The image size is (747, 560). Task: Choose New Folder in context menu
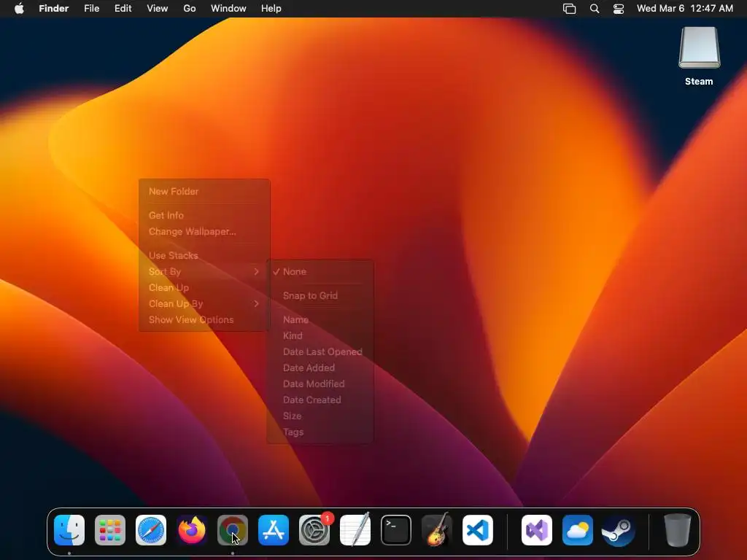pos(204,192)
